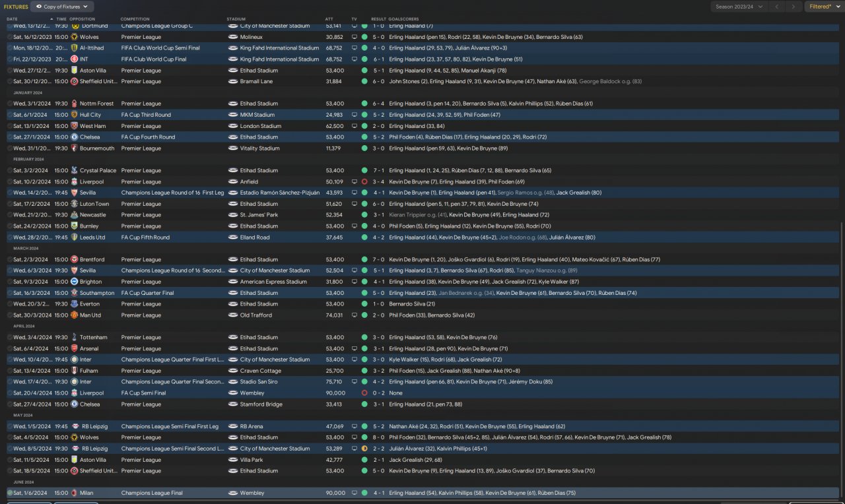Sort by the RESULT column header
Viewport: 845px width, 504px height.
378,19
